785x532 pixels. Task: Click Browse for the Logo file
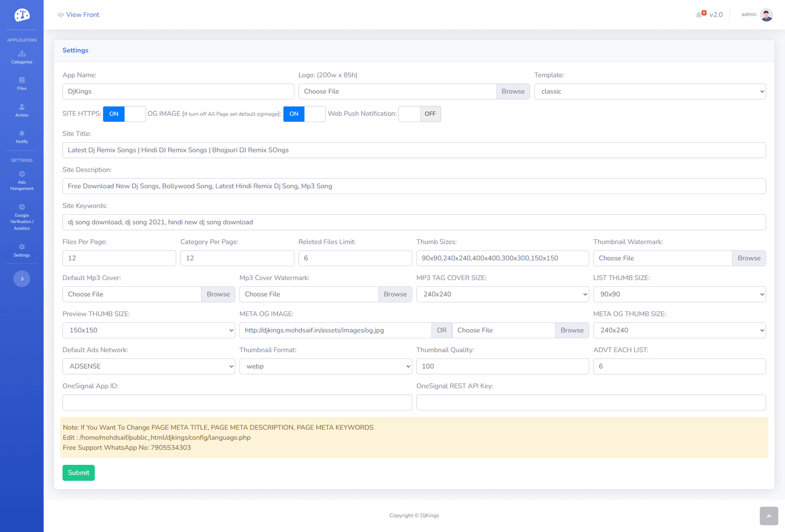coord(513,92)
